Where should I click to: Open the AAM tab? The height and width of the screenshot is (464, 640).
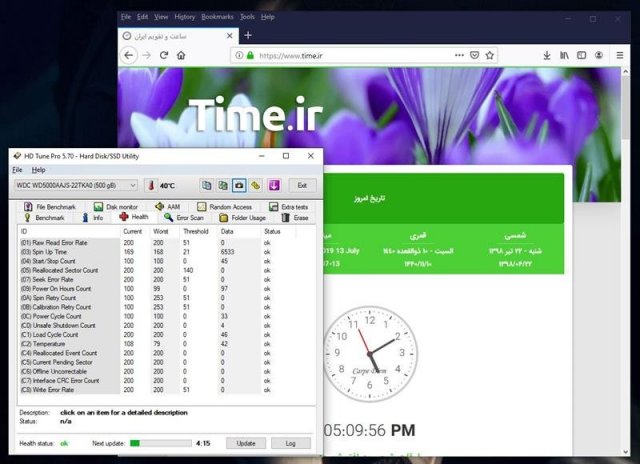coord(168,207)
